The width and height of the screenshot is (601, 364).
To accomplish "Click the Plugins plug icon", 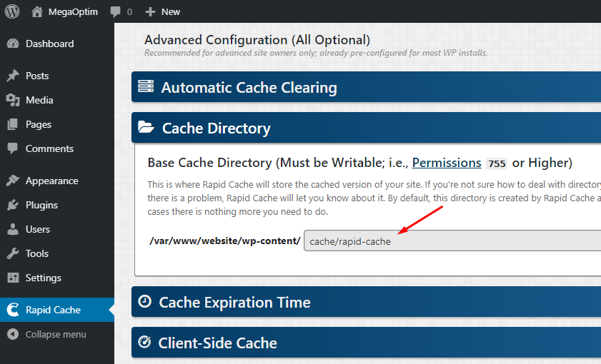I will [13, 205].
